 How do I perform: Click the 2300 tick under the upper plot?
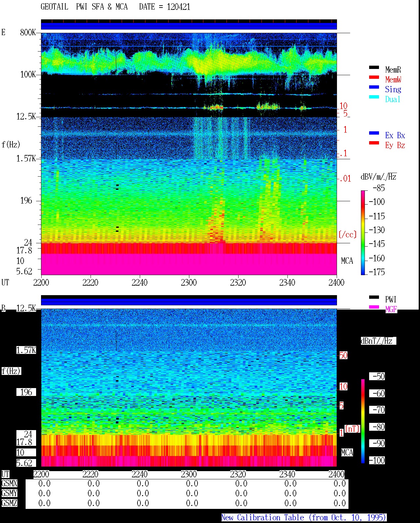point(189,282)
